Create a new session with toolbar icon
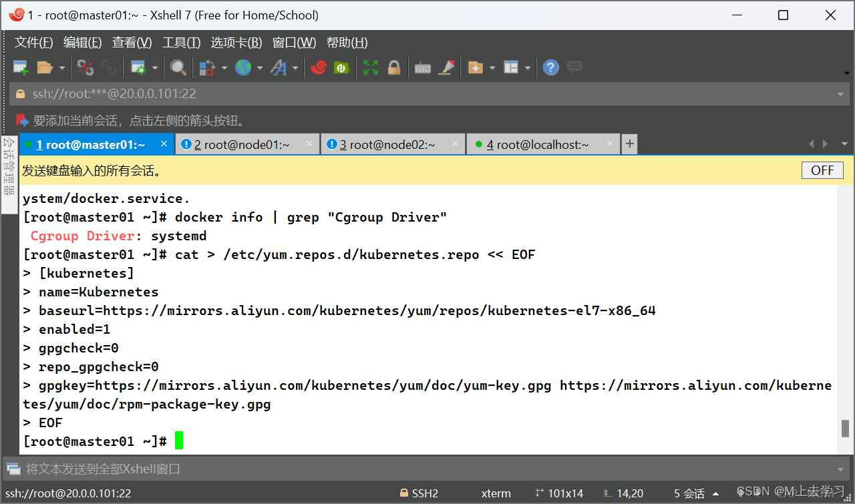The image size is (855, 504). [x=21, y=67]
